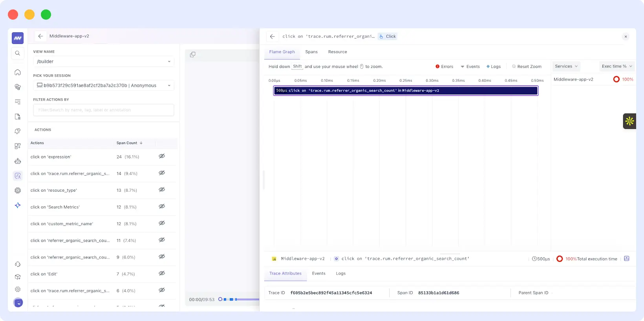Toggle visibility for click on 'expression' action
644x321 pixels.
pyautogui.click(x=162, y=156)
